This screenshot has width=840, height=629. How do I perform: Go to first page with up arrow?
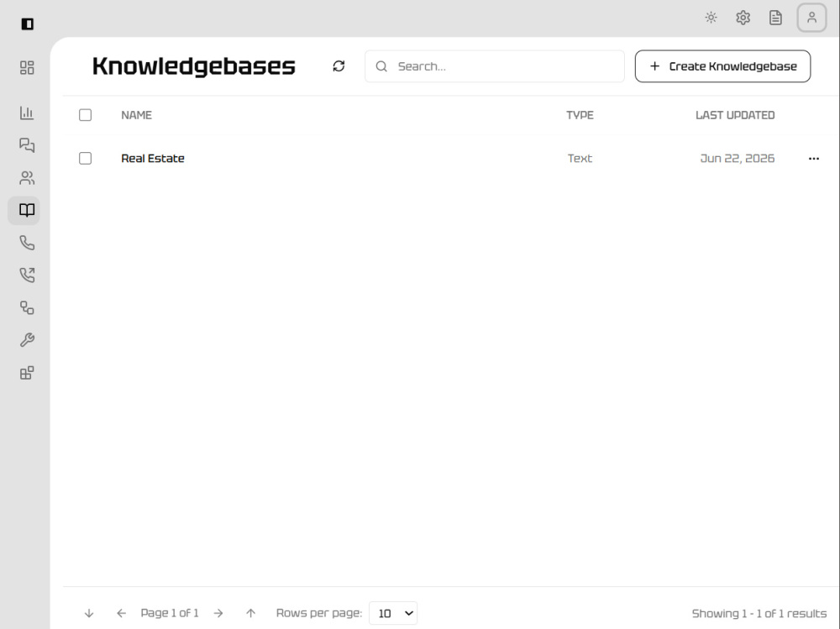(x=250, y=613)
